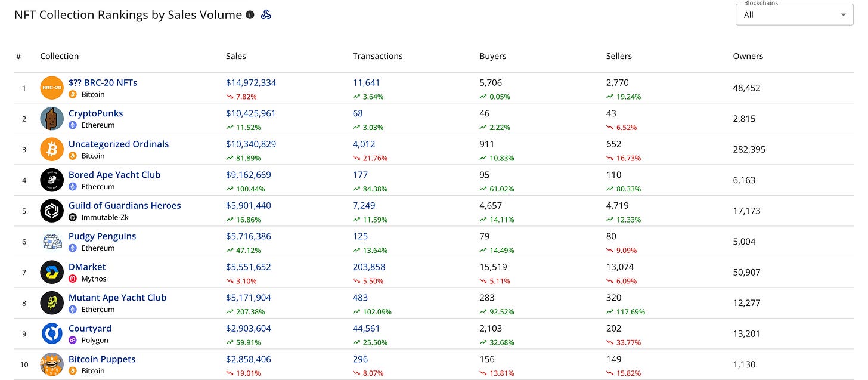Open Guild of Guardians Heroes link

click(125, 205)
